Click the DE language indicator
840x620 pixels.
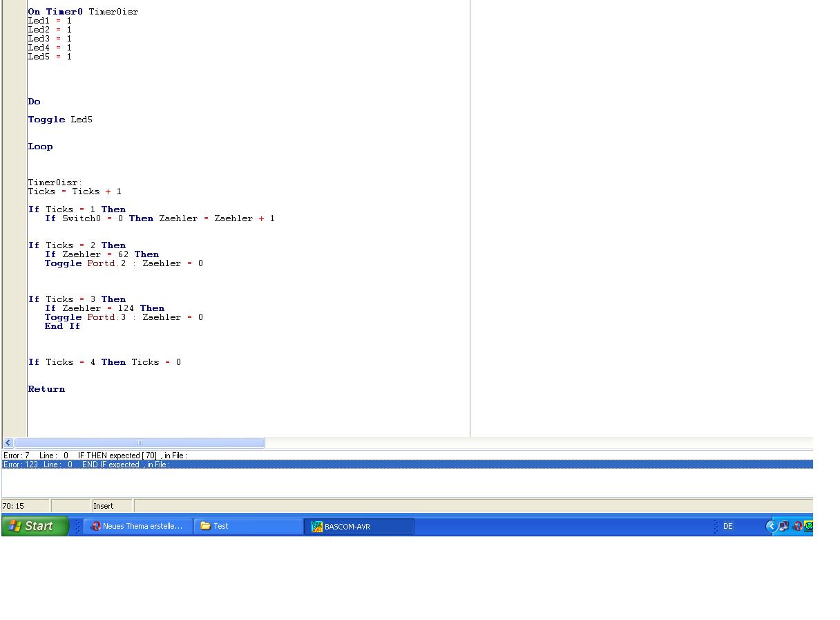click(x=727, y=526)
